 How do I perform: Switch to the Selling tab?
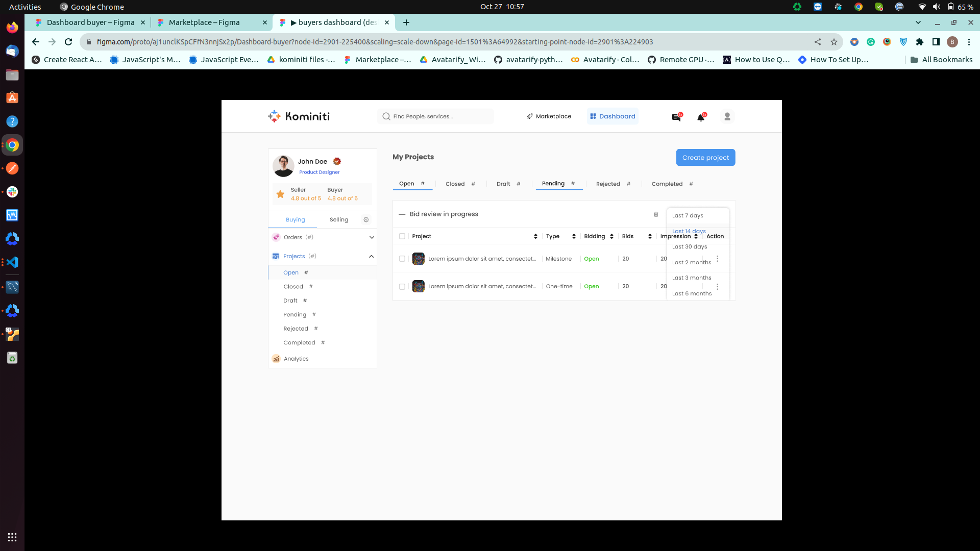339,220
